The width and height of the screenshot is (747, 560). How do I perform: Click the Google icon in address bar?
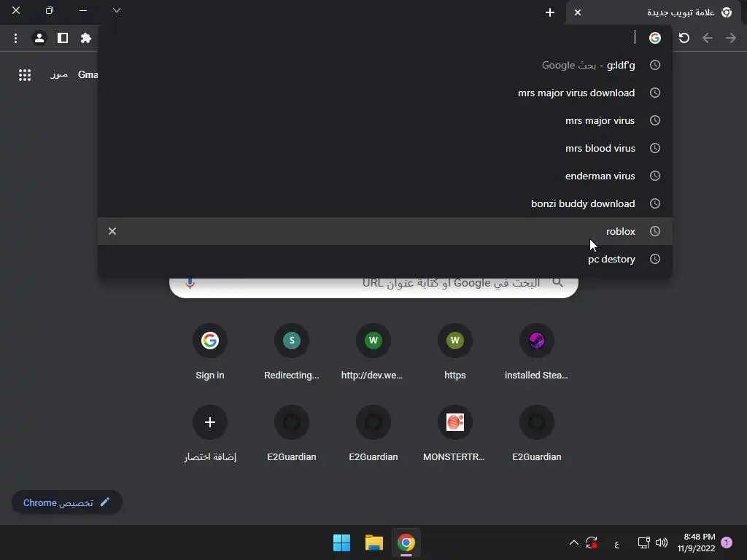655,38
